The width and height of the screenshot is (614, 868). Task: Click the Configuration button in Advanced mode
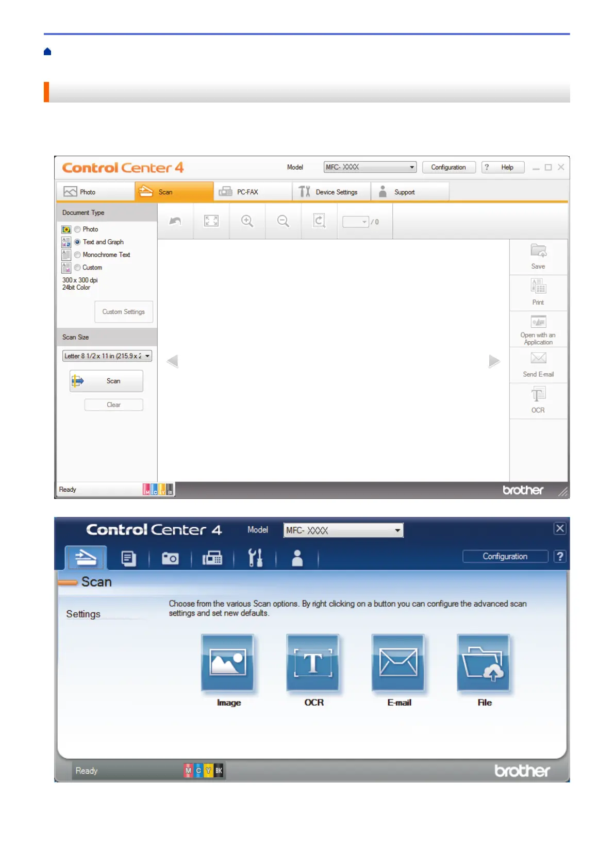[505, 556]
